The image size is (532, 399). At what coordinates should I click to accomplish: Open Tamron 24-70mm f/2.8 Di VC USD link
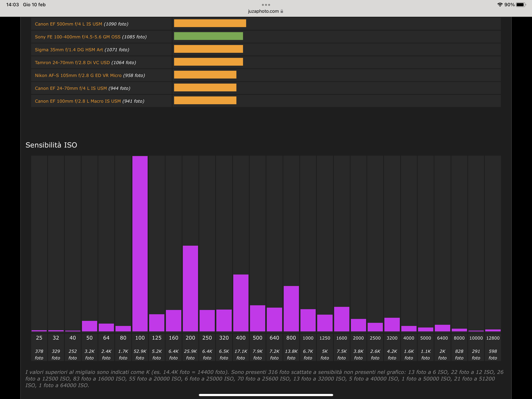[x=72, y=63]
